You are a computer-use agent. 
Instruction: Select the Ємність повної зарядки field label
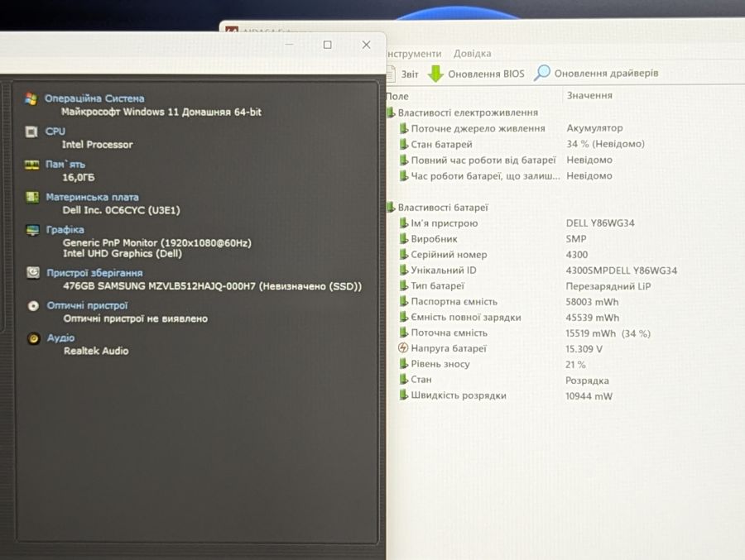(465, 317)
